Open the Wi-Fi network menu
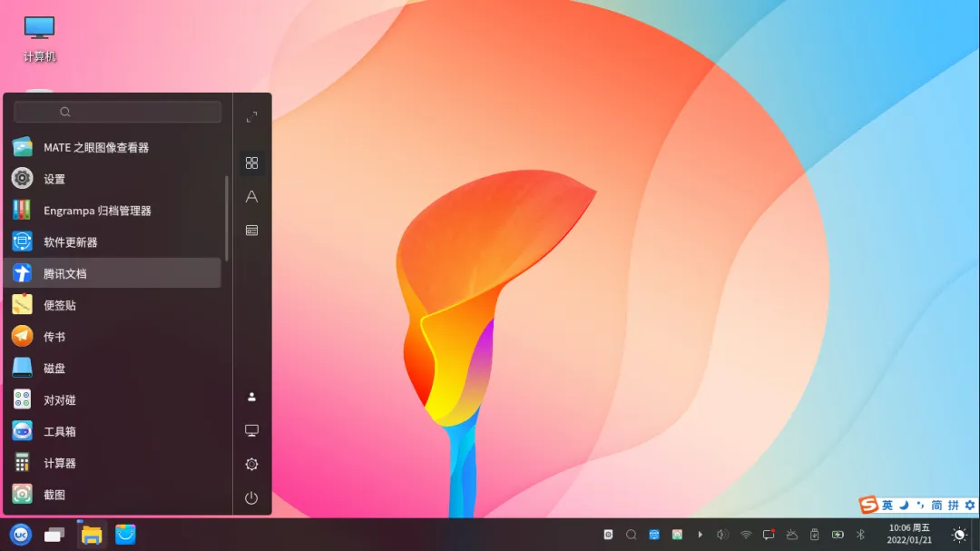980x551 pixels. pos(746,535)
